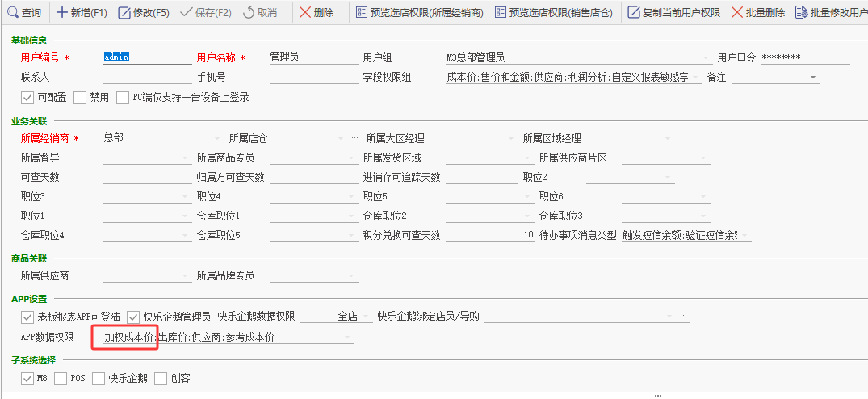
Task: Click the 批量删除 batch delete icon
Action: pyautogui.click(x=738, y=13)
